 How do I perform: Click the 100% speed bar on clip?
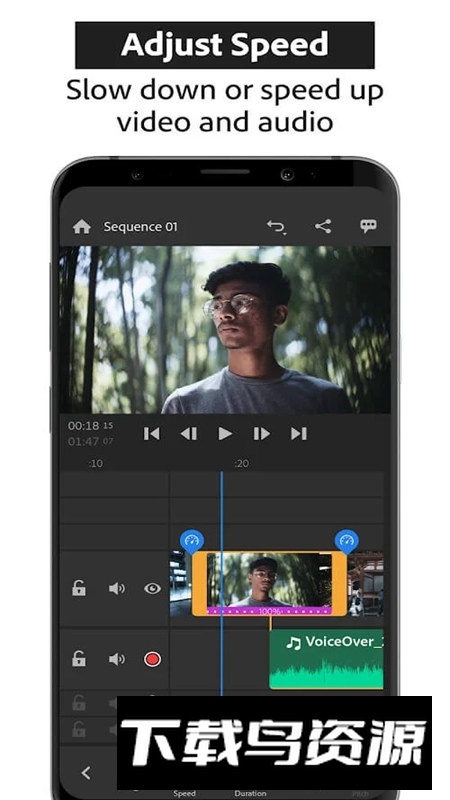[269, 611]
